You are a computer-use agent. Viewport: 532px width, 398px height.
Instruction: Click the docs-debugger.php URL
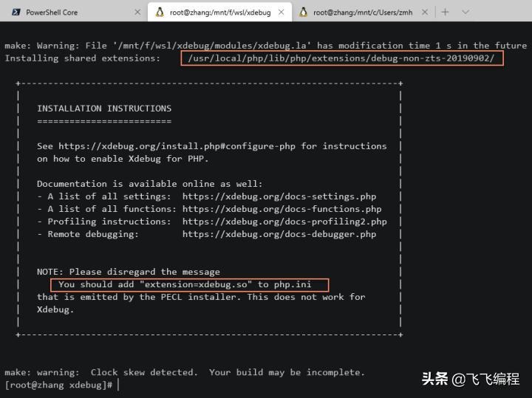279,234
